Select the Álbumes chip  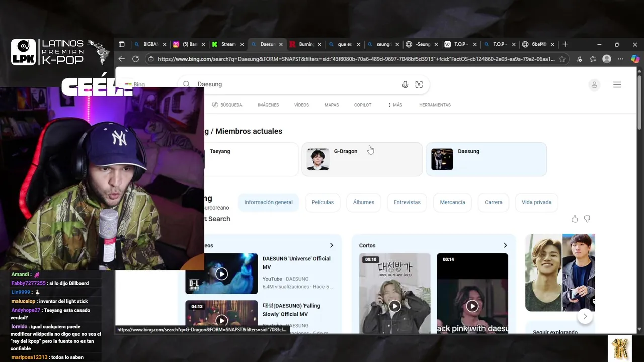tap(364, 202)
